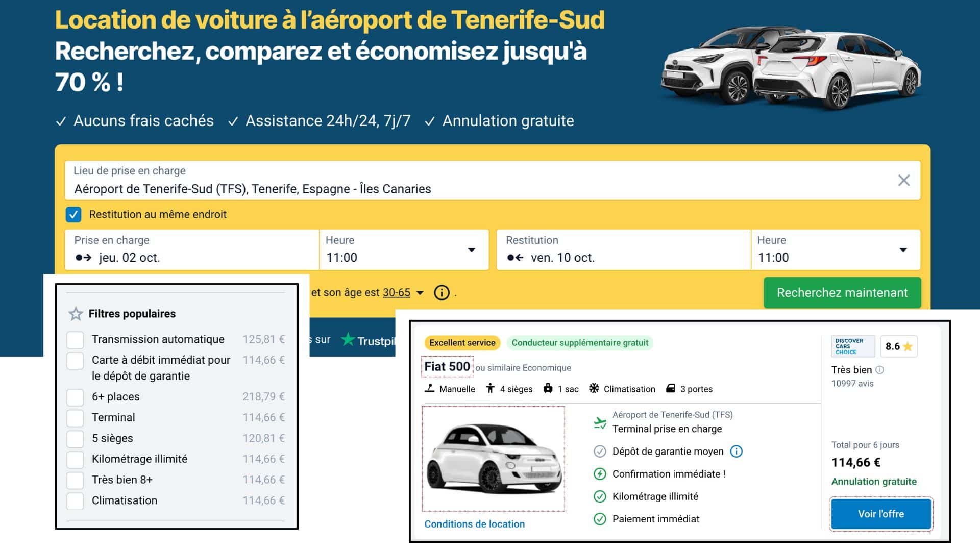Check the Kilométrage illimité filter
The height and width of the screenshot is (551, 980).
(76, 459)
